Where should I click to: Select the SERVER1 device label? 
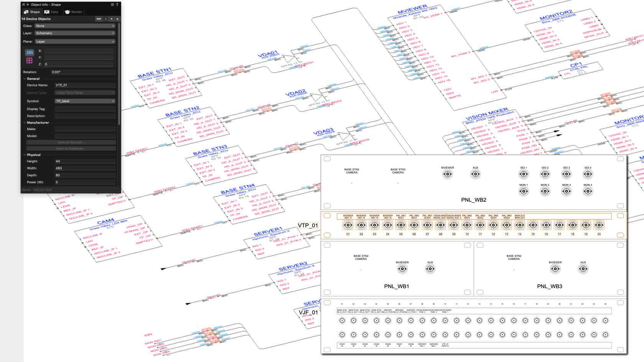coord(268,231)
